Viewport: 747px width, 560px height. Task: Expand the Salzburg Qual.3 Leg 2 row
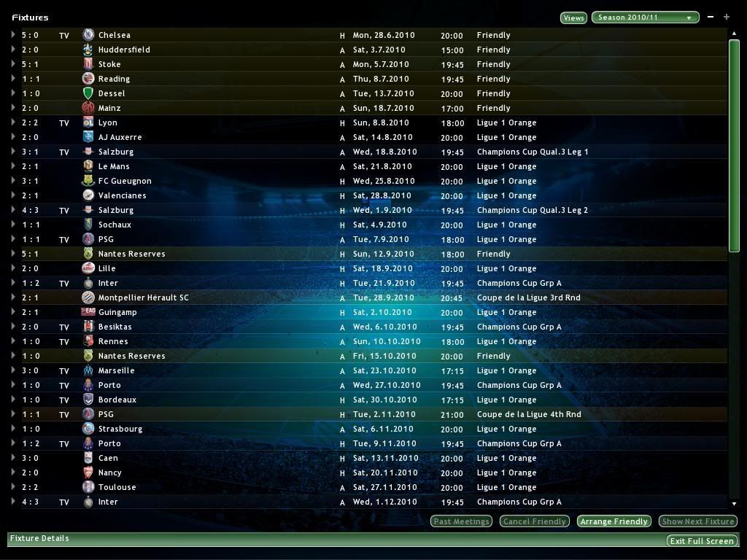click(13, 210)
